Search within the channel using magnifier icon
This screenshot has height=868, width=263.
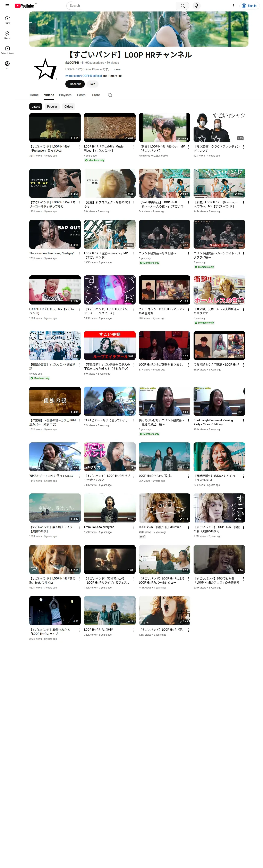click(110, 95)
